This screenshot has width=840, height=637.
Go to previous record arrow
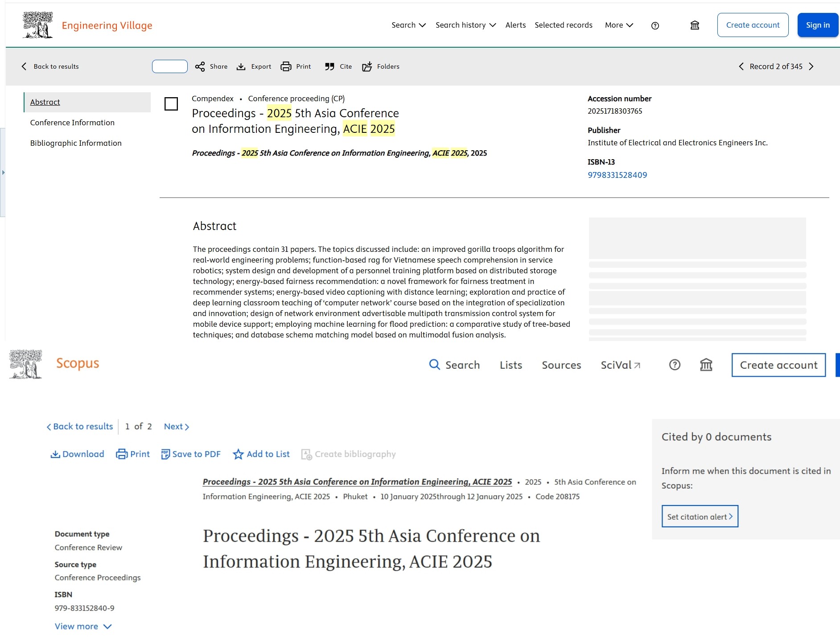pos(741,66)
